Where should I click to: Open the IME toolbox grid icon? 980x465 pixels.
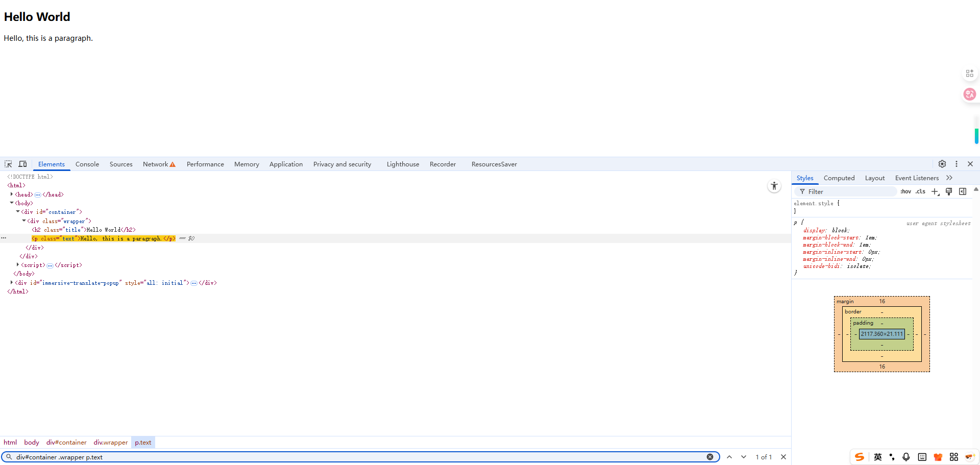click(953, 457)
